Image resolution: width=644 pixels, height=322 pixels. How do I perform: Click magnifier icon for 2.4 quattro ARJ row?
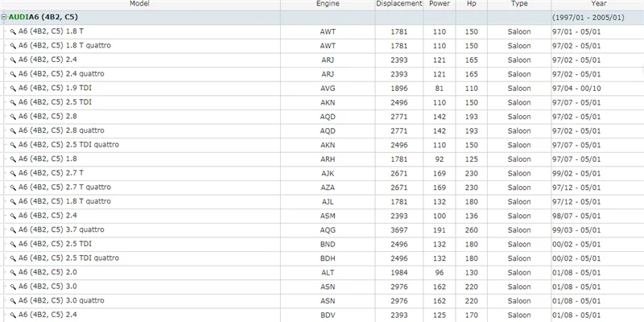click(x=13, y=74)
